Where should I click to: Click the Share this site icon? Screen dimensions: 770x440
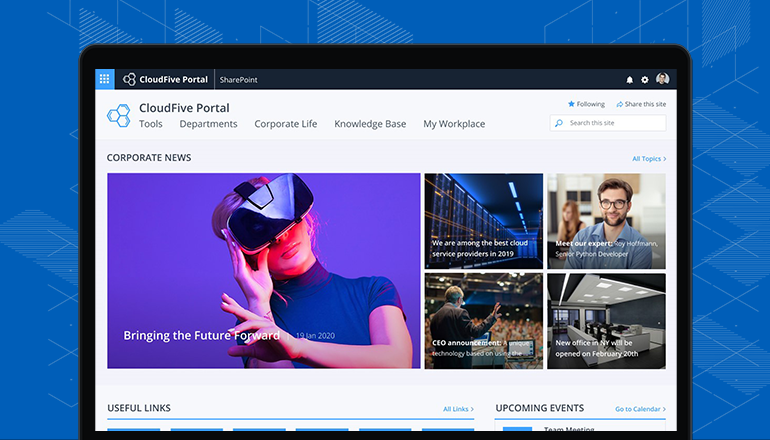[x=620, y=104]
